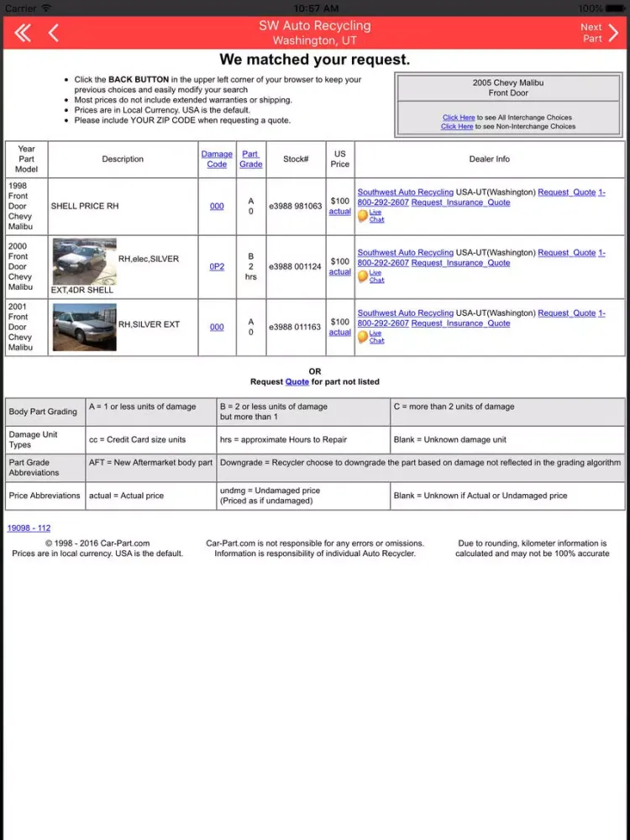Select the Part Grade Abbreviations legend cell
Viewport: 630px width, 840px height.
point(45,467)
